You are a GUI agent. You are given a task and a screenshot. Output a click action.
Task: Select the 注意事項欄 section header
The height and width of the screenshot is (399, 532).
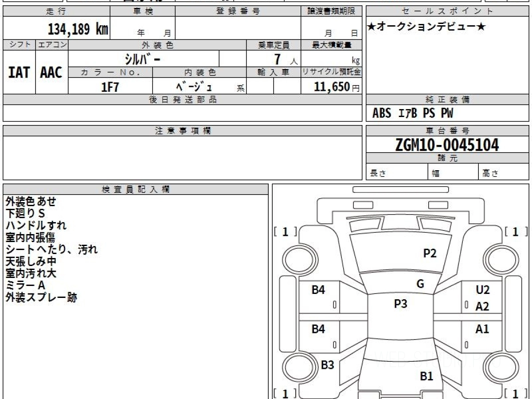click(182, 131)
